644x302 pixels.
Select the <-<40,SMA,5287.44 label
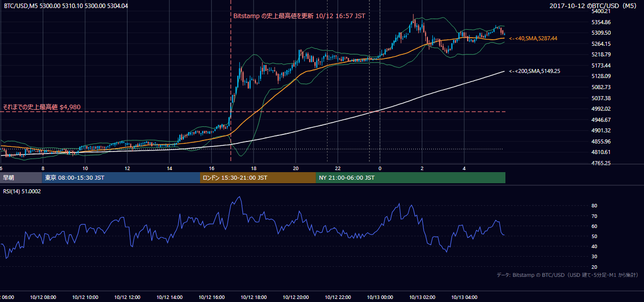533,38
